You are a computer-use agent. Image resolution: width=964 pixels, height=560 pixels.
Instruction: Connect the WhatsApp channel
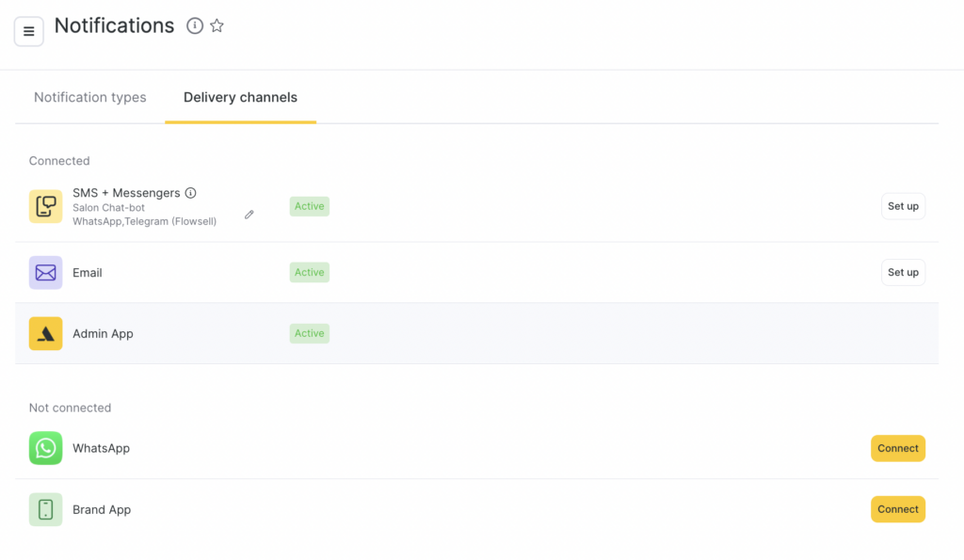click(x=897, y=448)
